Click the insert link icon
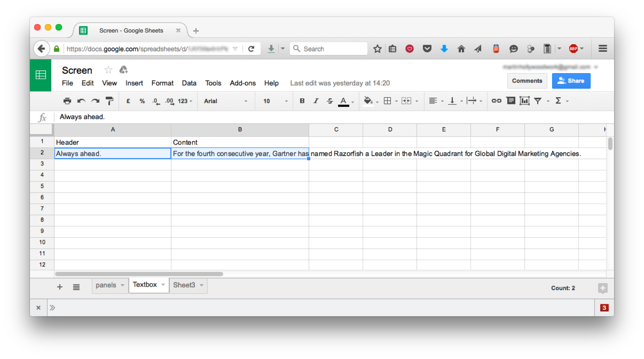Viewport: 644px width, 359px height. [x=496, y=101]
